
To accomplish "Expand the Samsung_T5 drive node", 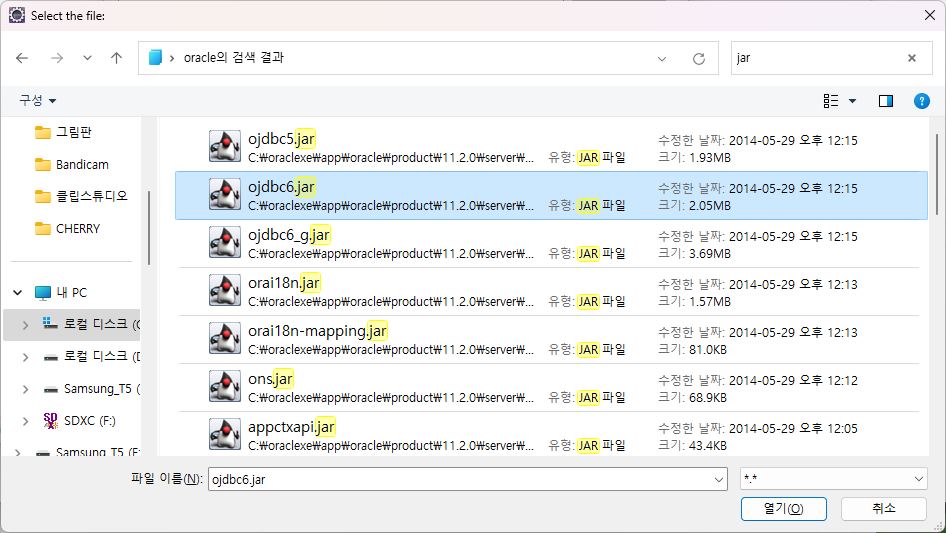I will [x=25, y=389].
